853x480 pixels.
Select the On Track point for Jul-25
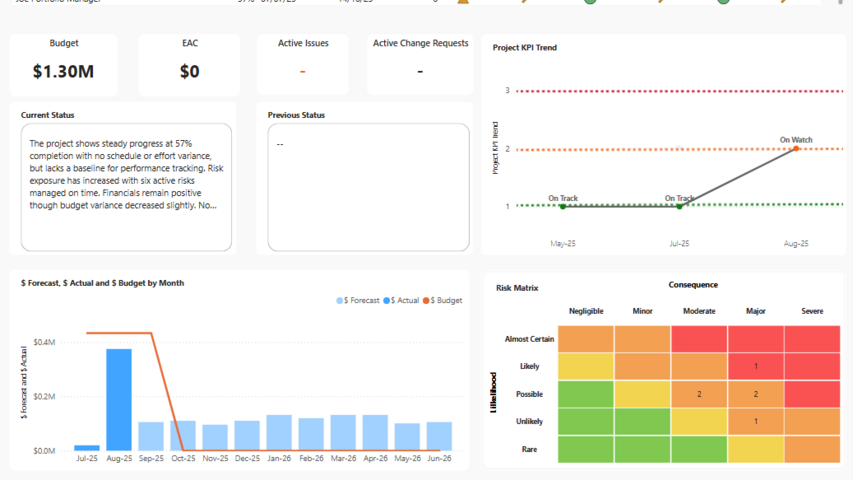[x=679, y=206]
